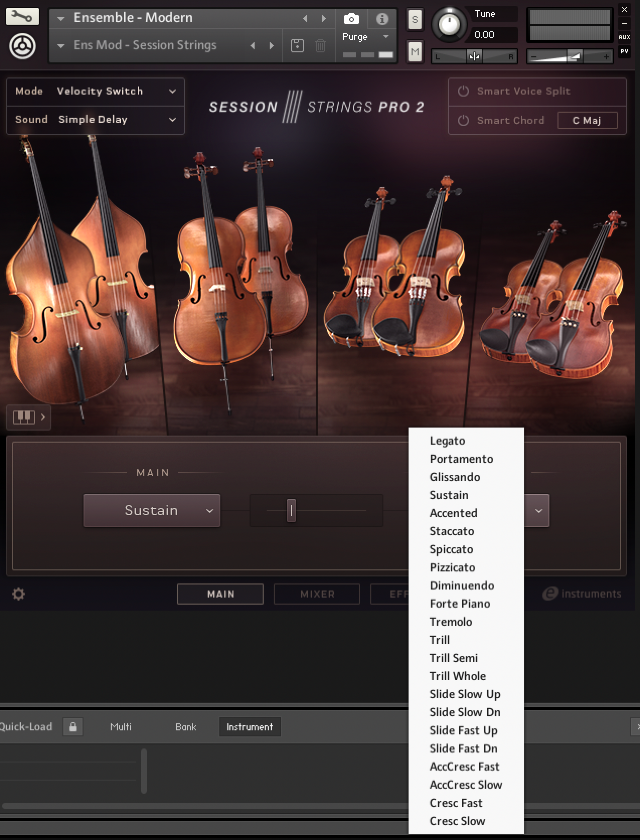Open the Bank quick-load tab

tap(186, 727)
